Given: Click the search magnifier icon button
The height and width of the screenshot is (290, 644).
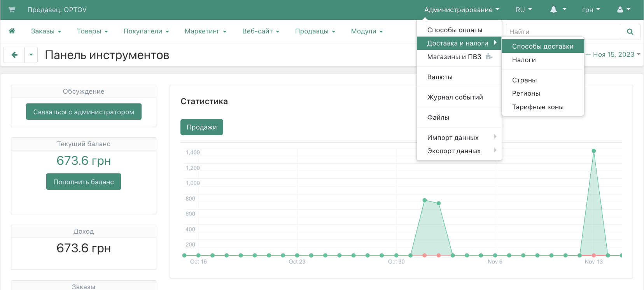Looking at the screenshot, I should coord(630,32).
